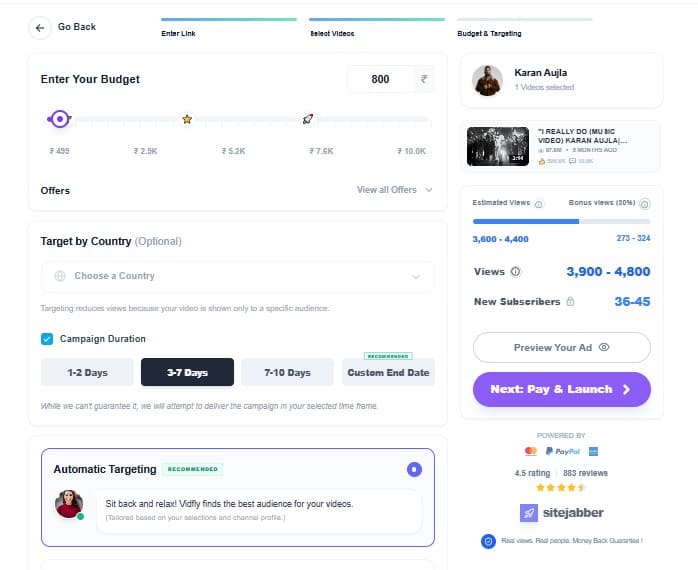The height and width of the screenshot is (570, 698).
Task: Select the Custom End Date option
Action: [388, 373]
